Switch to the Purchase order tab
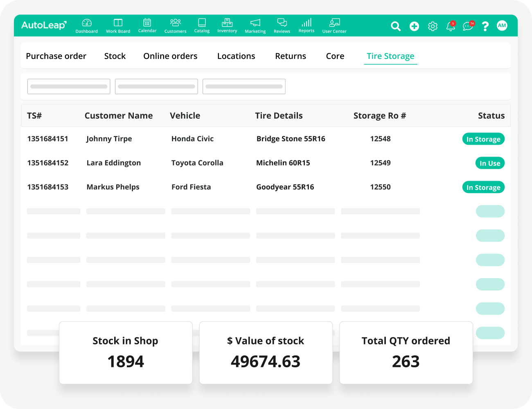This screenshot has width=532, height=409. 56,56
